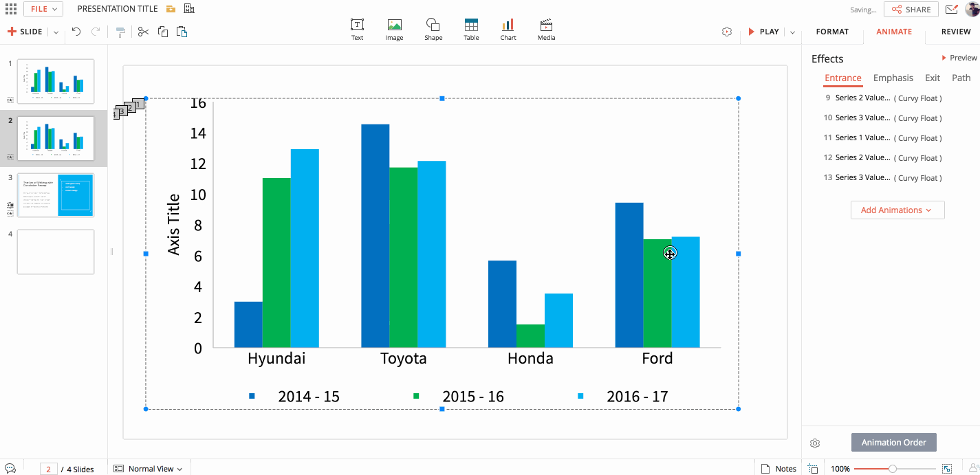Open the Add Animations dropdown
The height and width of the screenshot is (475, 980).
point(897,210)
